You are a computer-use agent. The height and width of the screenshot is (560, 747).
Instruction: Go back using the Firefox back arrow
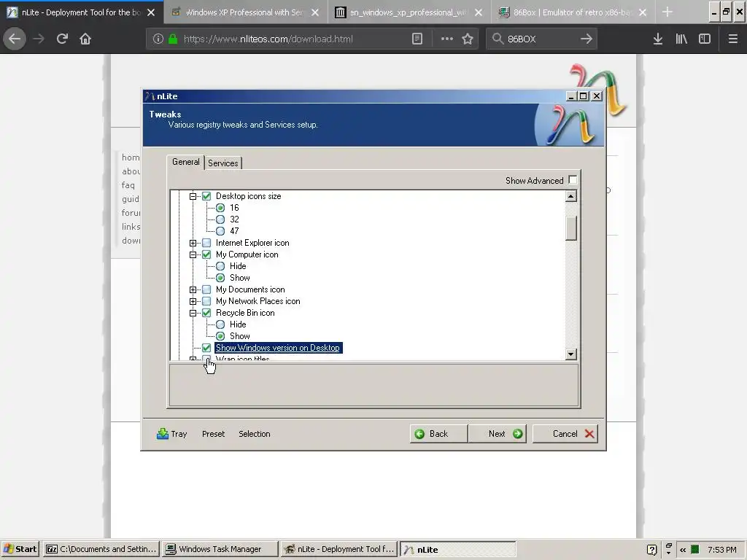(x=15, y=39)
